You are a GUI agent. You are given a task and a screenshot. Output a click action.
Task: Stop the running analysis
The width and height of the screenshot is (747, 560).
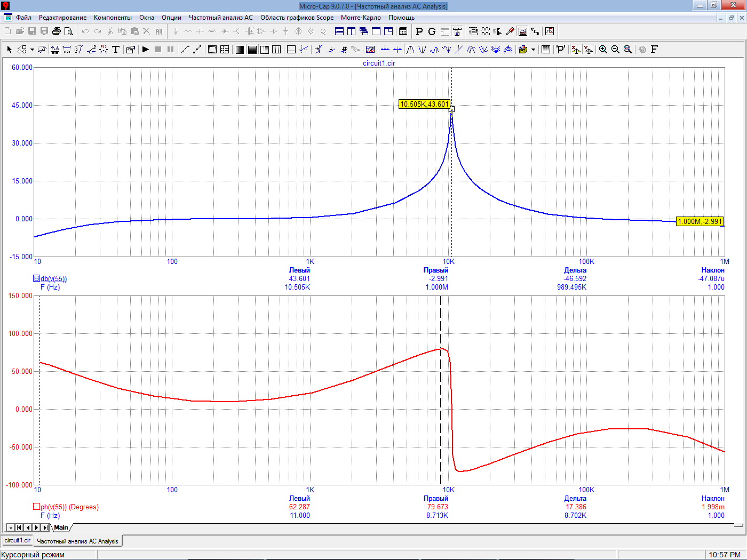tap(158, 49)
